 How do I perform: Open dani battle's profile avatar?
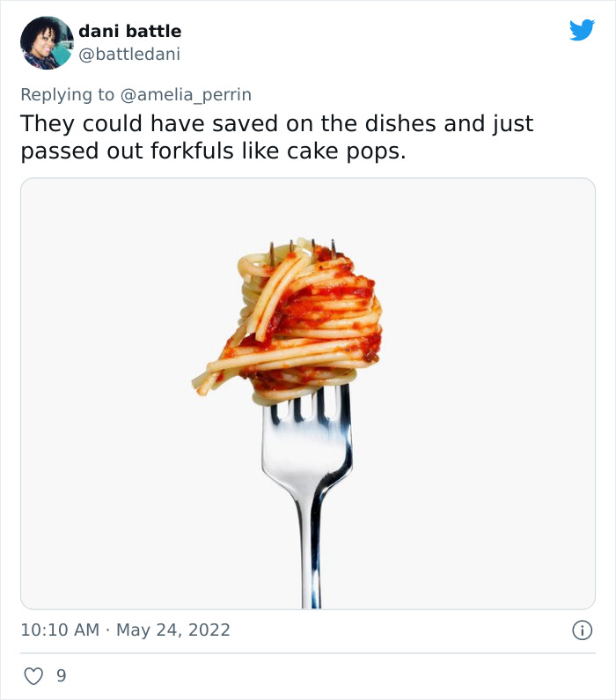47,42
